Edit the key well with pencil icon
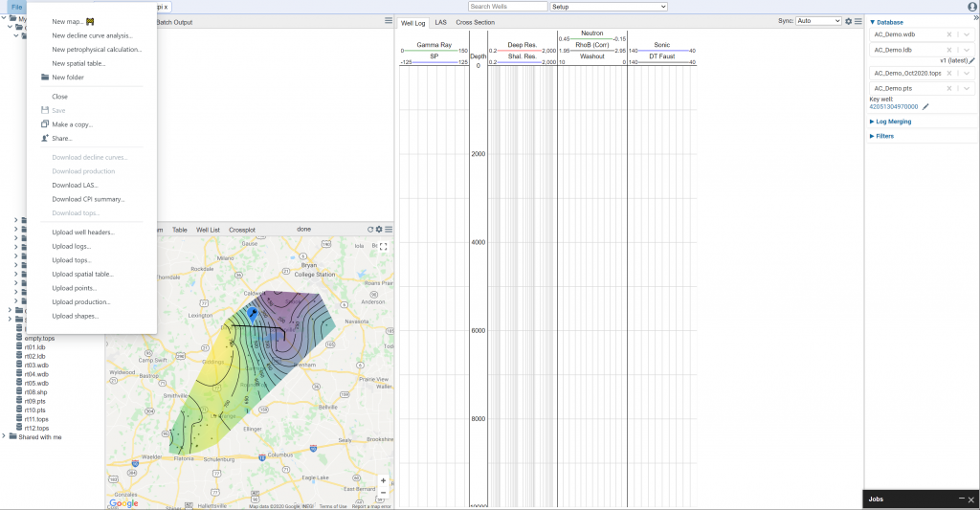The image size is (980, 510). 925,107
